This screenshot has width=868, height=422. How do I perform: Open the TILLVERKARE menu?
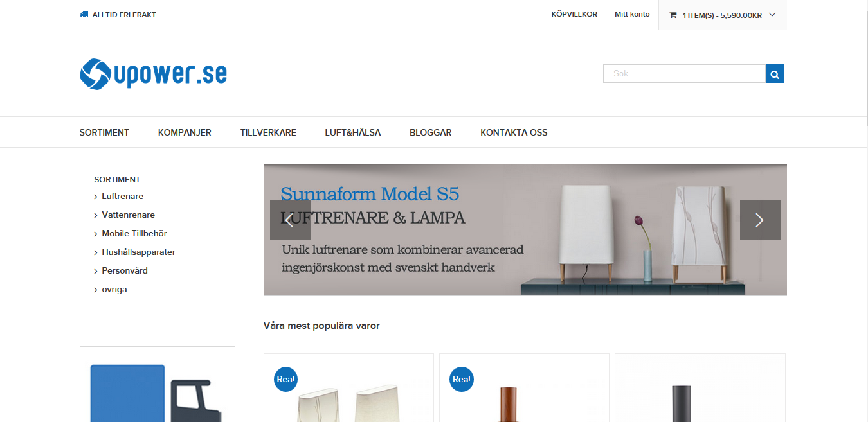[x=268, y=132]
